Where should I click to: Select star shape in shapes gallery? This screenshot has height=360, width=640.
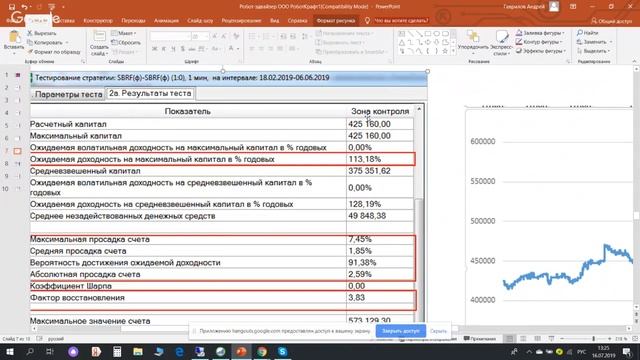(445, 51)
